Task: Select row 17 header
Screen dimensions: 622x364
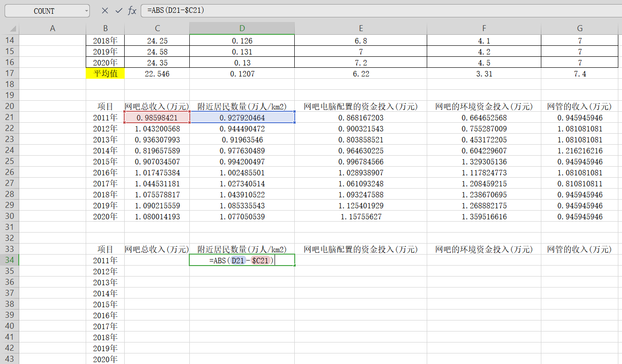Action: pos(9,73)
